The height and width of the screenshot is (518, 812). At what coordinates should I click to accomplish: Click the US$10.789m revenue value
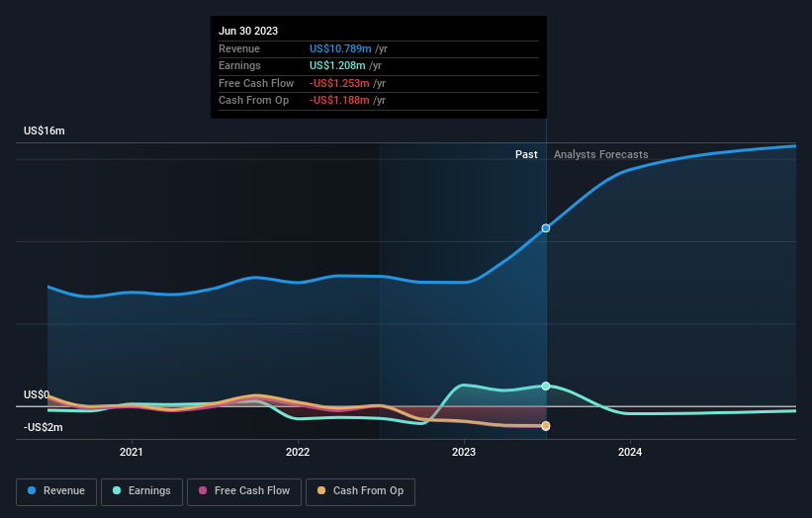[340, 48]
